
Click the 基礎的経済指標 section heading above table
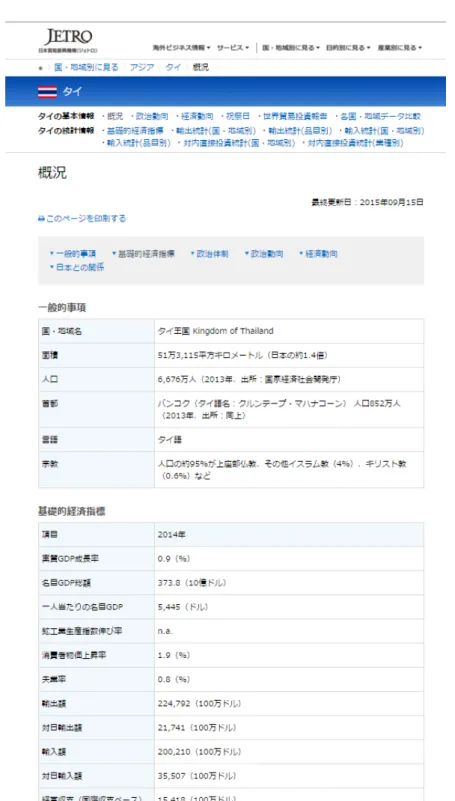[71, 511]
